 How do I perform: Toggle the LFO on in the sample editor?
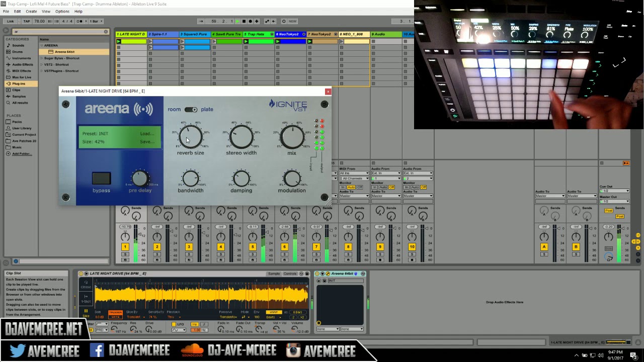175,324
